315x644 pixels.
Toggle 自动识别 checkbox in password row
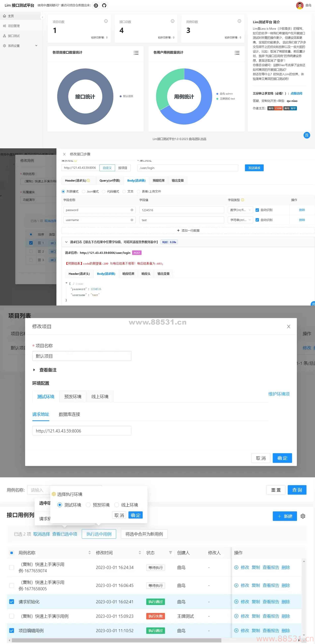click(x=257, y=210)
